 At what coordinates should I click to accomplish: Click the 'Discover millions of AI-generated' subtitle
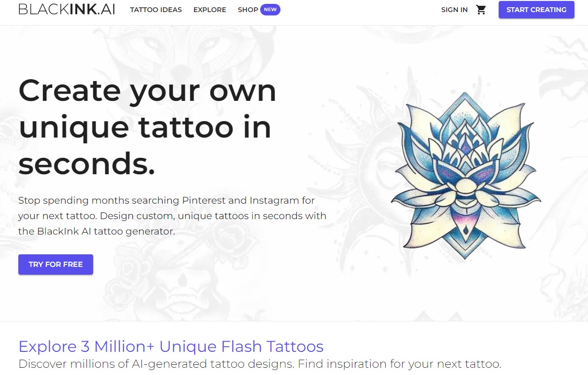coord(260,363)
